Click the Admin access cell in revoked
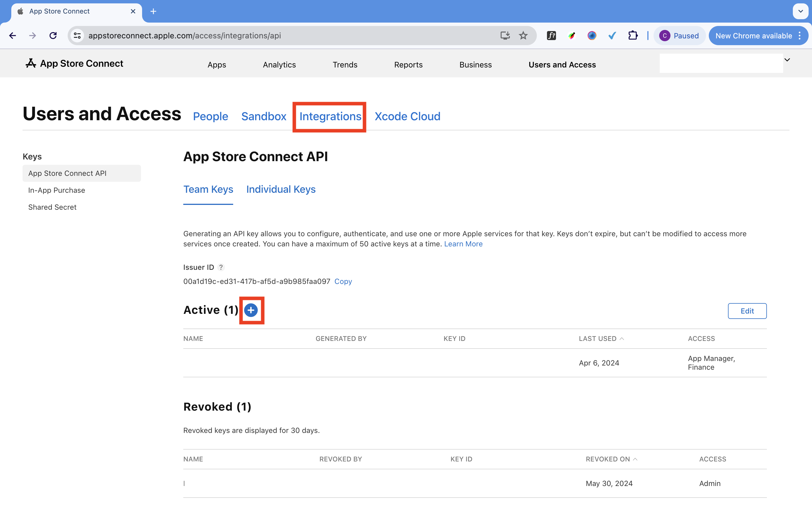This screenshot has height=508, width=812. click(x=710, y=483)
